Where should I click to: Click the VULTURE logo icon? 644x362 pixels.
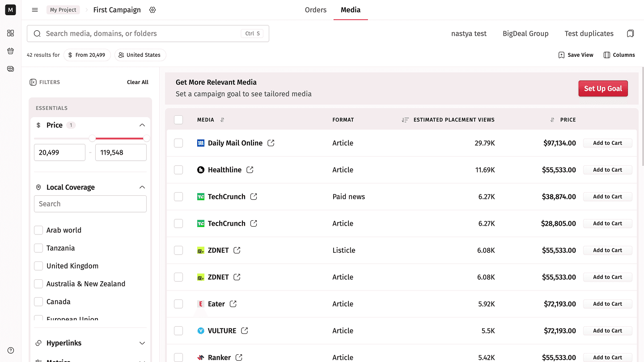tap(201, 331)
